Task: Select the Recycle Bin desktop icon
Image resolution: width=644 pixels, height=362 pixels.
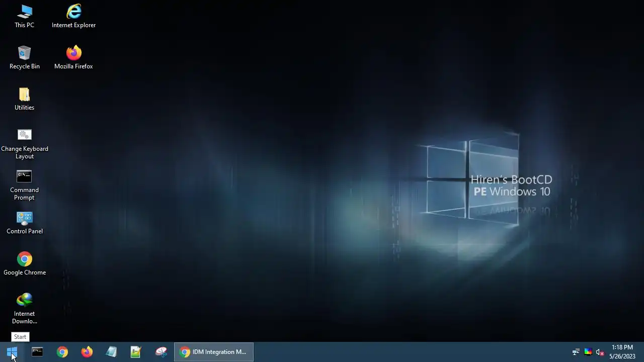Action: (x=24, y=57)
